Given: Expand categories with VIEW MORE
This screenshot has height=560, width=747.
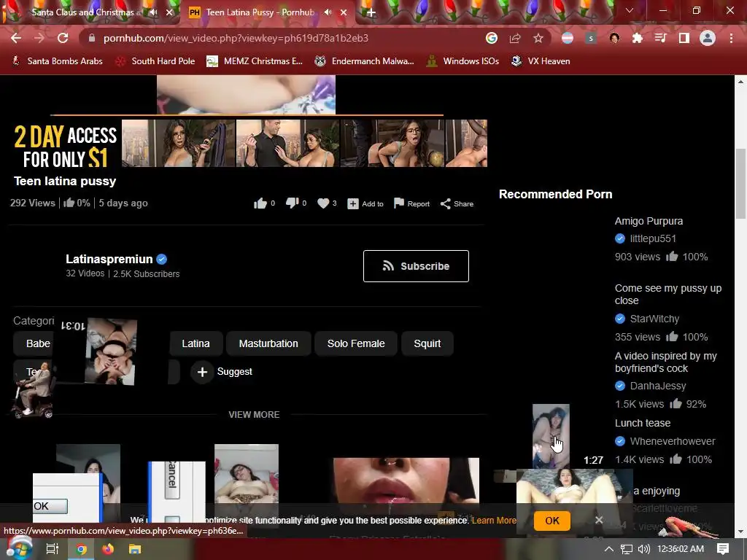Looking at the screenshot, I should (x=254, y=415).
